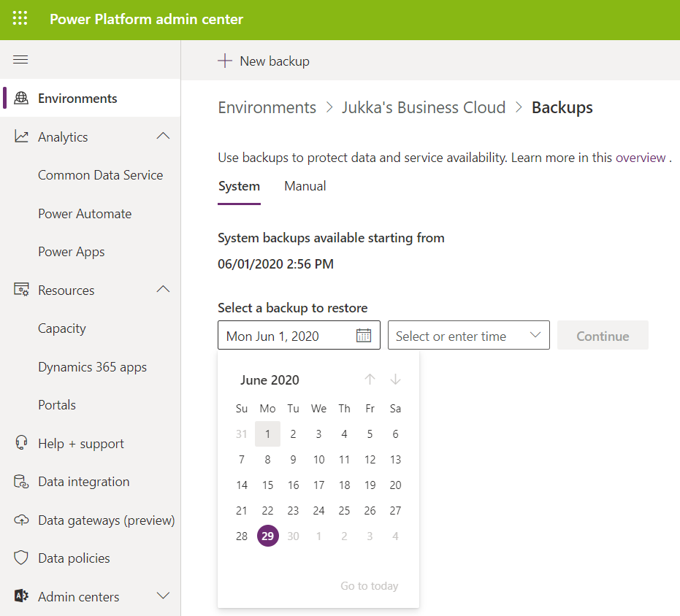680x616 pixels.
Task: Select June 10 in the calendar
Action: pos(318,459)
